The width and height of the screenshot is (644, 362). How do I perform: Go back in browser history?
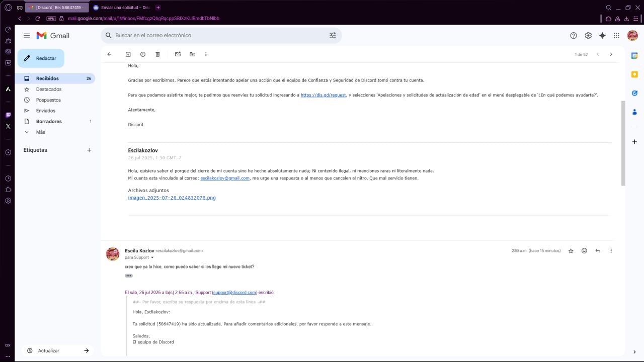[x=20, y=19]
